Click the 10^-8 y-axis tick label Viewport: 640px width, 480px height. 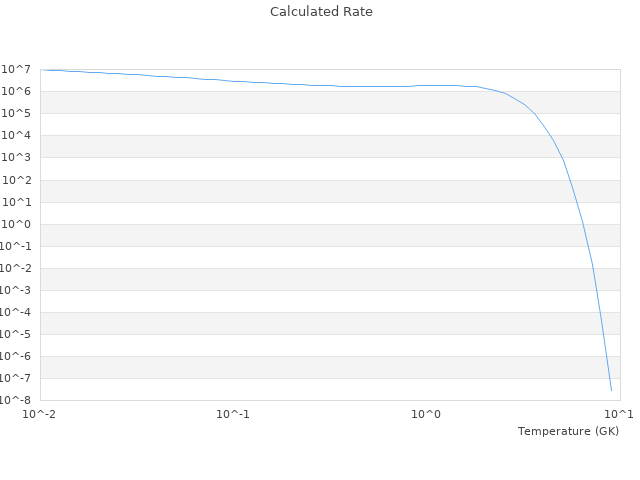14,400
